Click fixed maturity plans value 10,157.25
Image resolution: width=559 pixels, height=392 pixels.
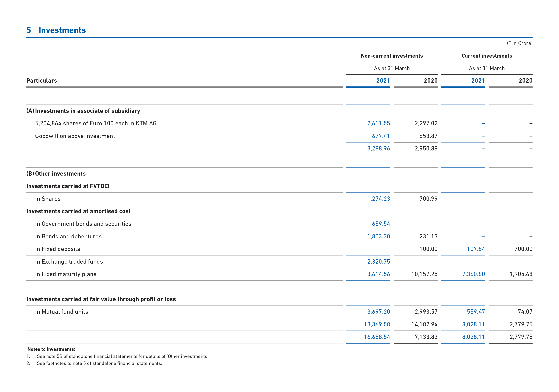click(424, 274)
